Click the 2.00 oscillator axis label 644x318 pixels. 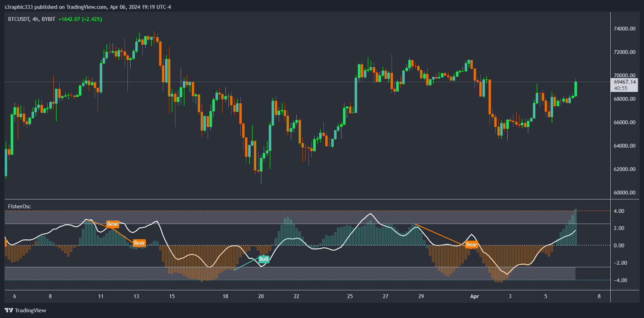[619, 228]
